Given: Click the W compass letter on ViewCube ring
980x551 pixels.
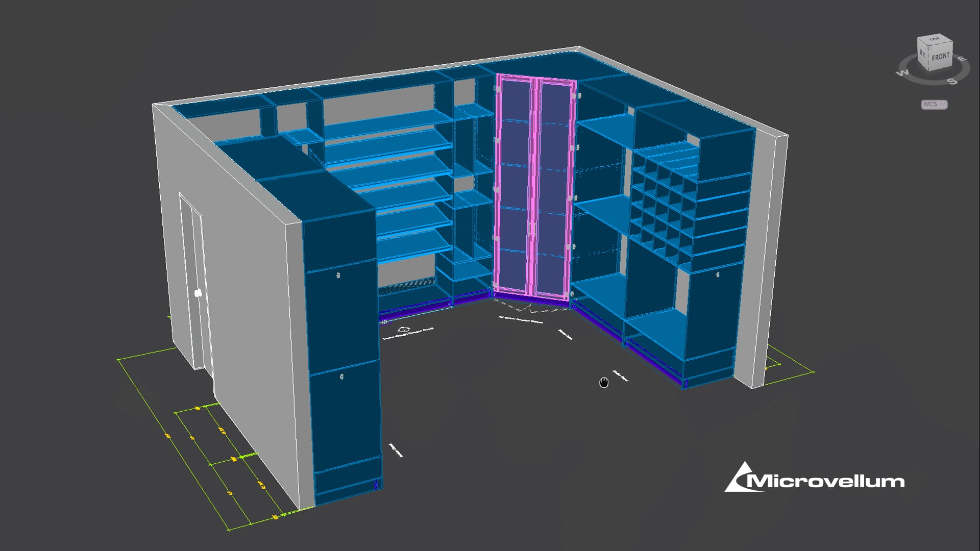Looking at the screenshot, I should [x=902, y=73].
